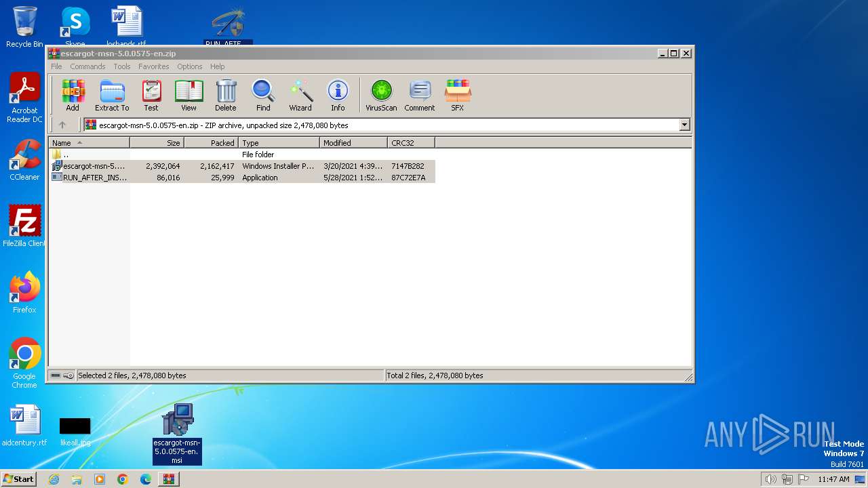Viewport: 868px width, 488px height.
Task: Click the 'Selected 2 files' status text
Action: coord(132,375)
